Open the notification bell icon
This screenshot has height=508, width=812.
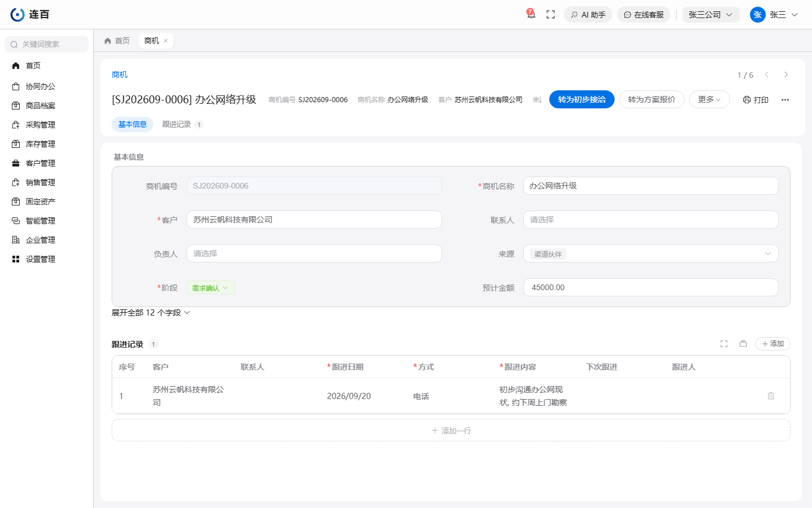pos(531,15)
